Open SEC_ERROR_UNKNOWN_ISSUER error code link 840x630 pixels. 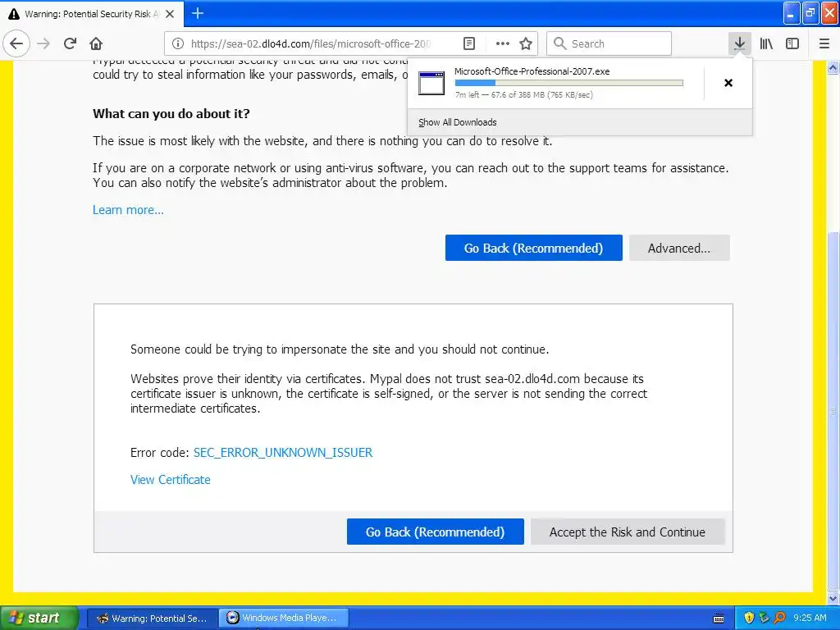pos(283,453)
